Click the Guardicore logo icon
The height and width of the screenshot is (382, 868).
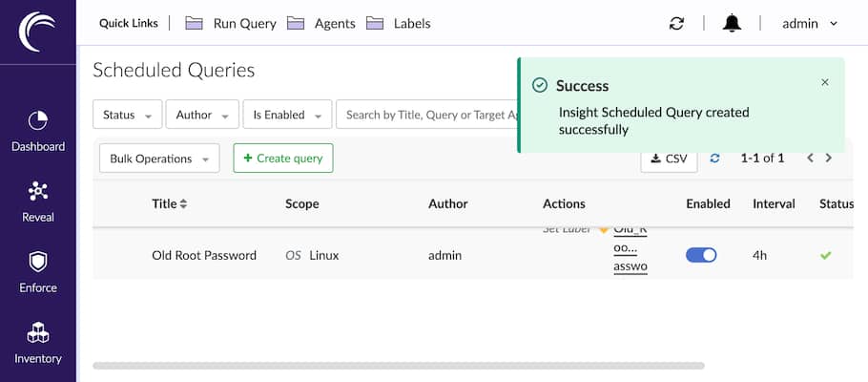coord(38,32)
